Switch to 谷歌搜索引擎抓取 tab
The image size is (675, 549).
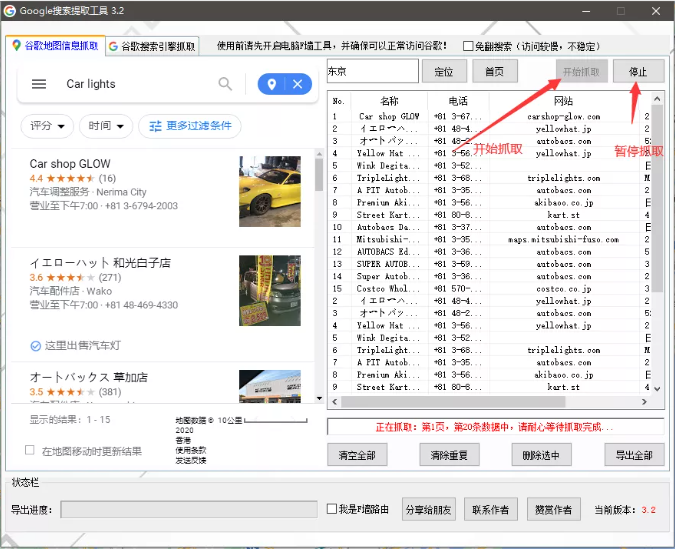click(152, 46)
